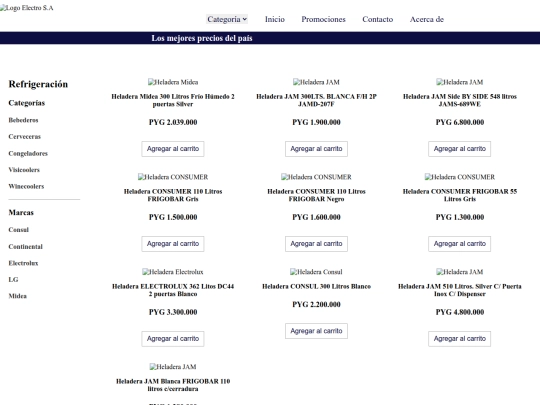Image resolution: width=540 pixels, height=405 pixels.
Task: Filter by Electrolux brand
Action: 23,263
